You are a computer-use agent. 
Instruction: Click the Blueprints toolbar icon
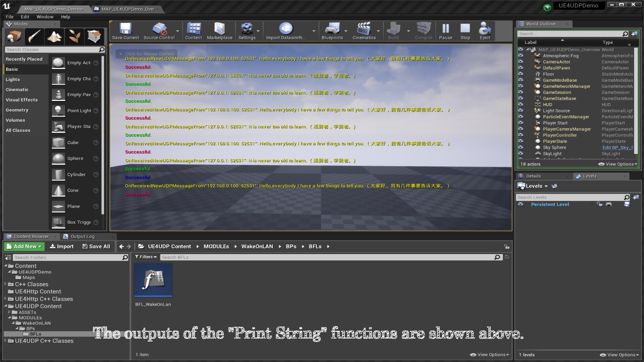click(332, 31)
